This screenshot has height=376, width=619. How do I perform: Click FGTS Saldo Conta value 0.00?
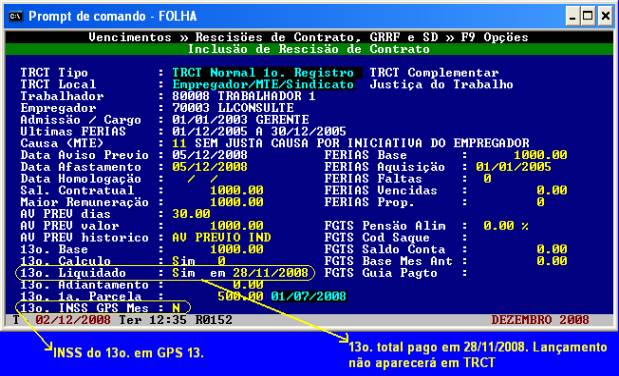tap(552, 249)
